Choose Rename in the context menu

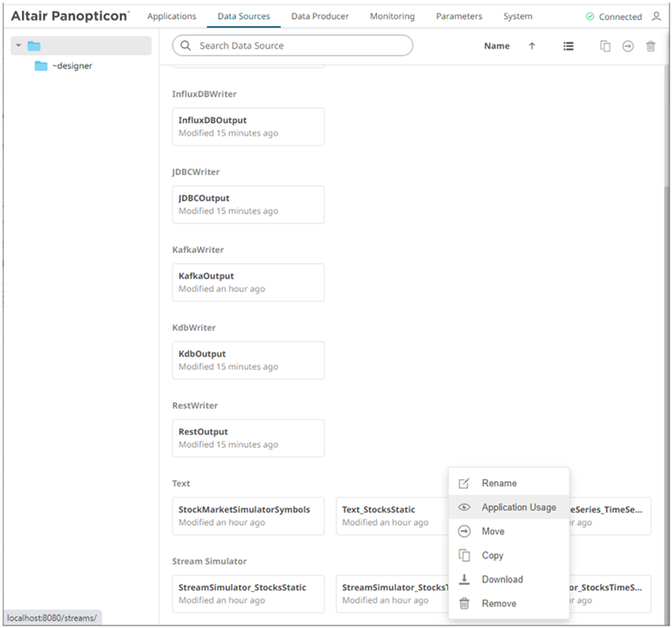point(499,483)
